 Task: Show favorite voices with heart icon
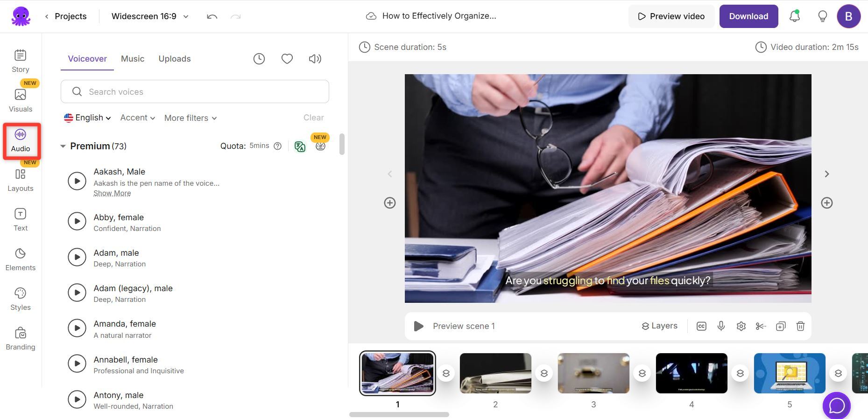click(287, 59)
